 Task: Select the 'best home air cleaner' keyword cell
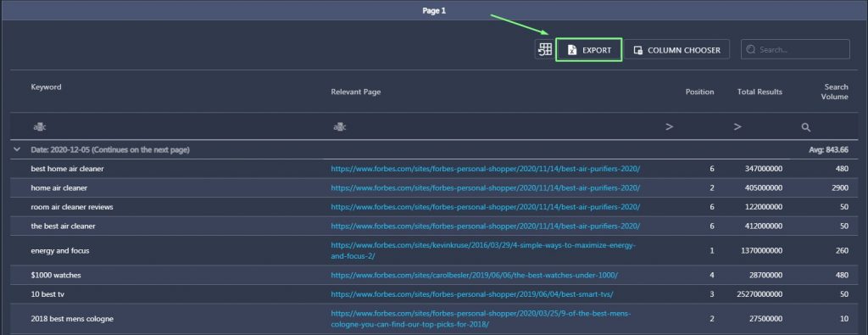pos(67,169)
